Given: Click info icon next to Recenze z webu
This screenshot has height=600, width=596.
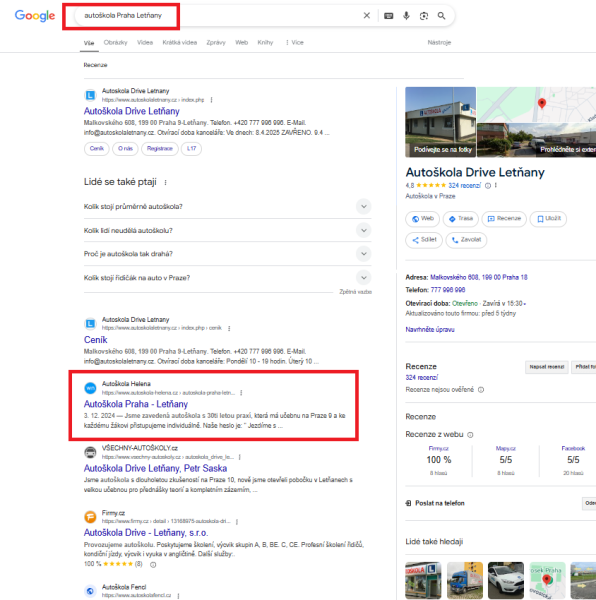Looking at the screenshot, I should (x=470, y=435).
